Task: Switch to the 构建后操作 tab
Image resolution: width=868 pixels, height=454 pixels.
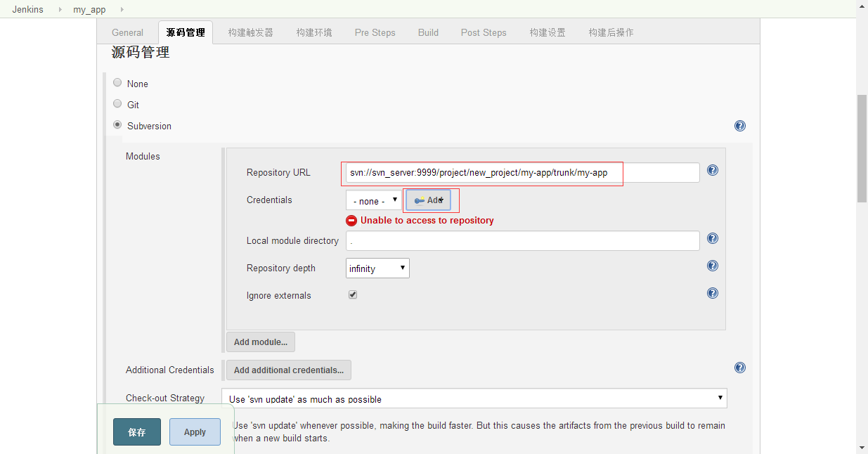Action: [611, 32]
